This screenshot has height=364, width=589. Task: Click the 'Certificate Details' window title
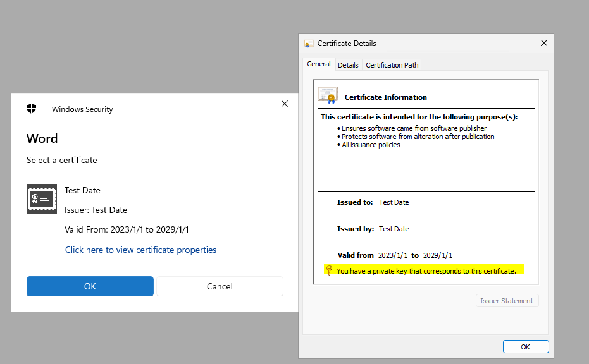pos(347,44)
